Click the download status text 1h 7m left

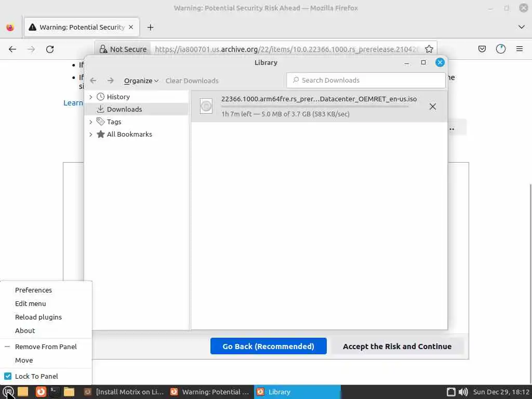285,114
